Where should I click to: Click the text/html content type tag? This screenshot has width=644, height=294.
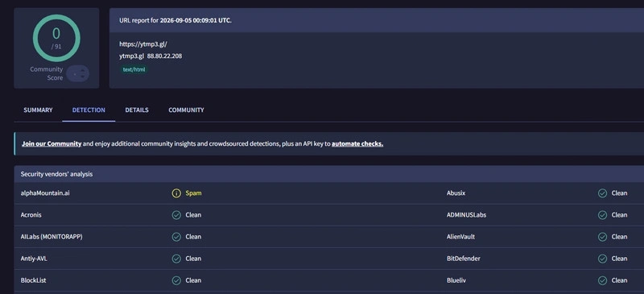pos(134,69)
